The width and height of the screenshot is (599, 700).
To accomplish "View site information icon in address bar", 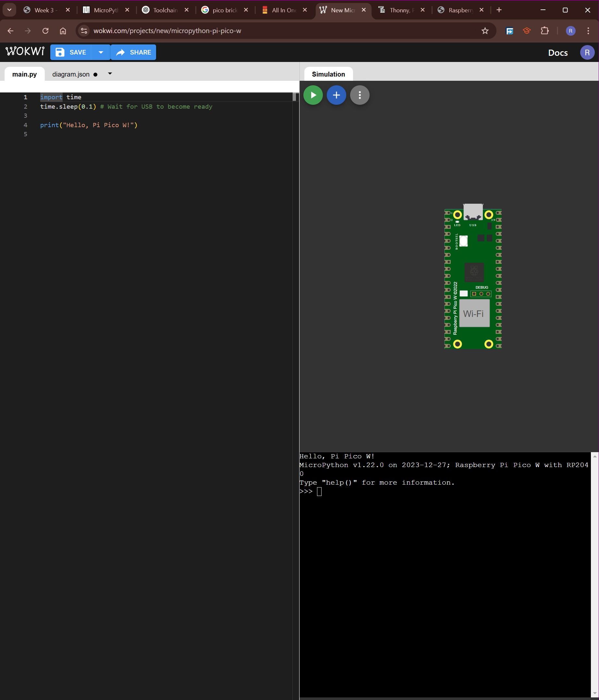I will [x=84, y=31].
